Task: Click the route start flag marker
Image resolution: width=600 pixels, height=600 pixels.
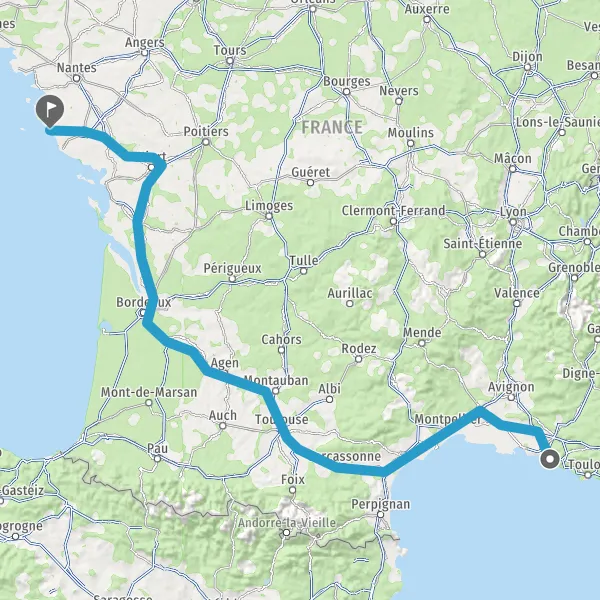Action: pyautogui.click(x=50, y=111)
